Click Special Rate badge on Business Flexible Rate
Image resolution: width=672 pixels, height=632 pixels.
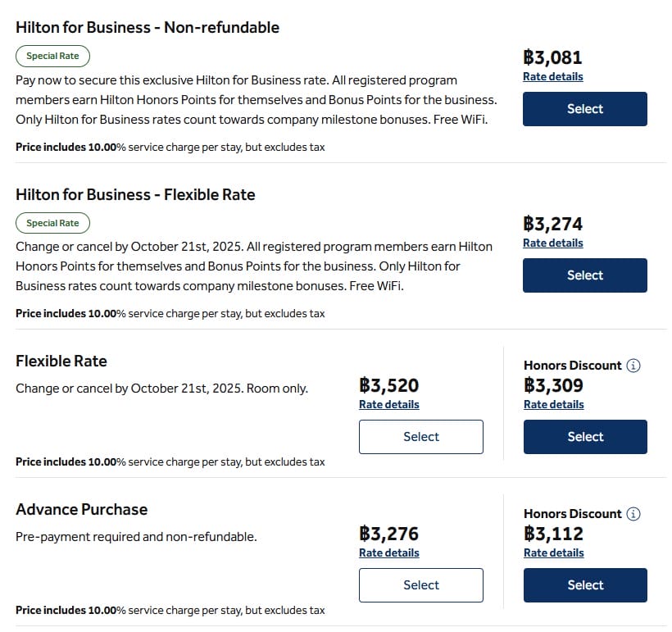tap(52, 223)
